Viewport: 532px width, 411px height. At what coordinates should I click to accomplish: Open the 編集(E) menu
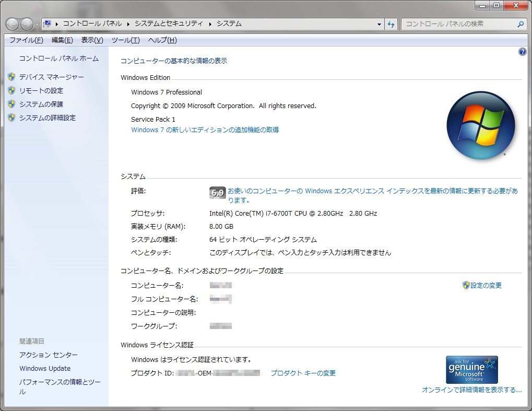pyautogui.click(x=62, y=40)
